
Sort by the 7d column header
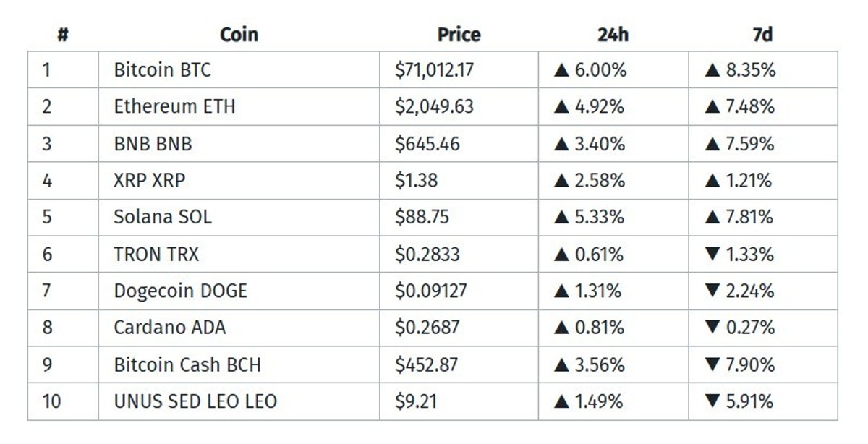pos(762,35)
